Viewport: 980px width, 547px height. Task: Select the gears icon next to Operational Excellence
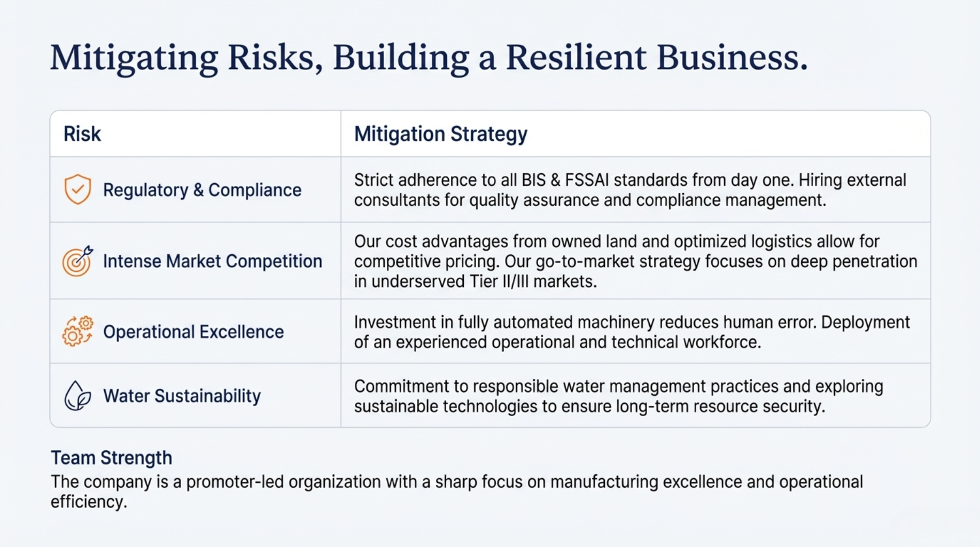pos(77,331)
